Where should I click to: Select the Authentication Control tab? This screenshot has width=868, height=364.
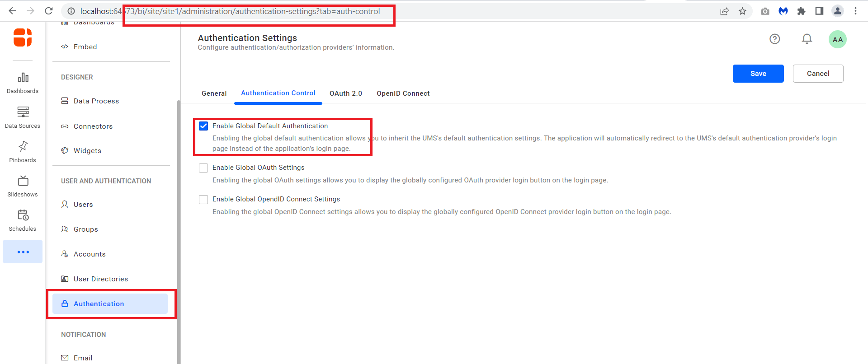pyautogui.click(x=278, y=93)
